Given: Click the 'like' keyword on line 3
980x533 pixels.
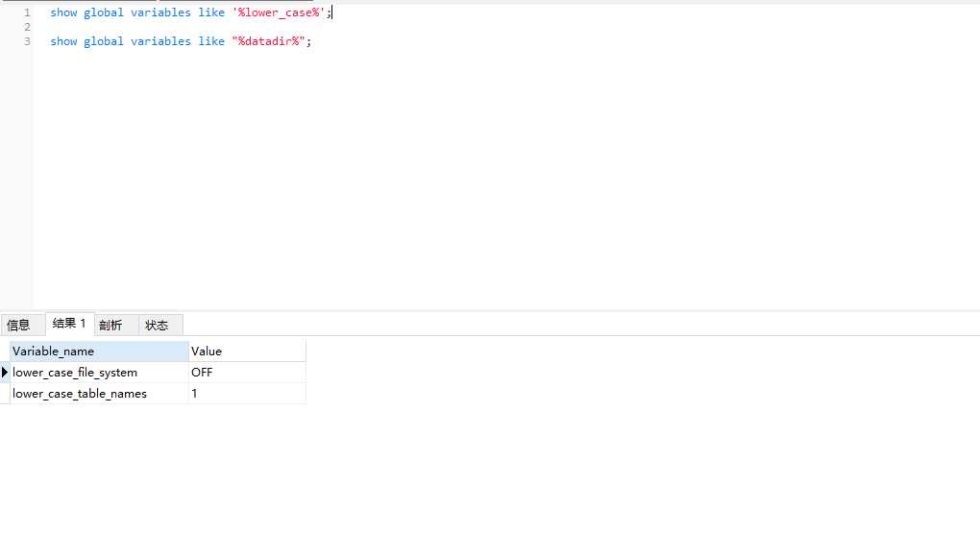Looking at the screenshot, I should click(x=211, y=41).
